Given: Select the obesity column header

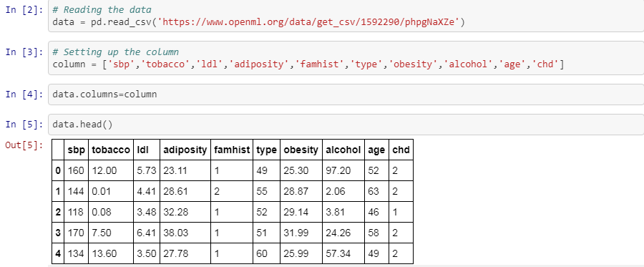Looking at the screenshot, I should (301, 150).
